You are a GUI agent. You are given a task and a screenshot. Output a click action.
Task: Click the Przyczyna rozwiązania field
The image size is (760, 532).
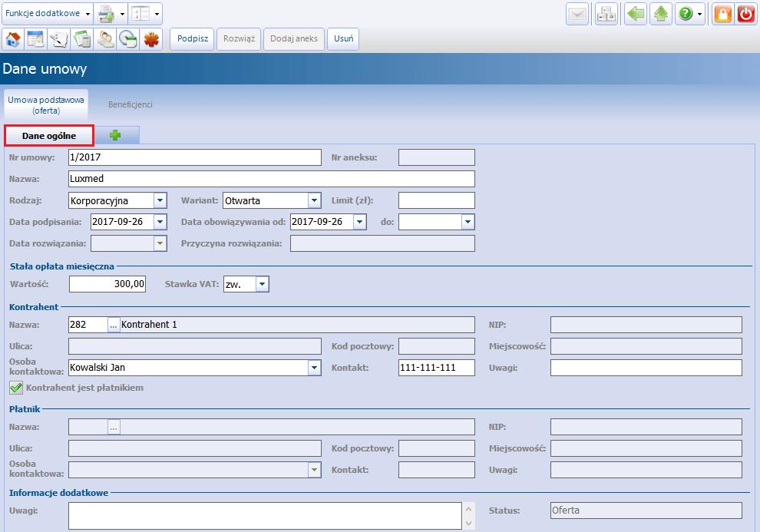click(382, 243)
